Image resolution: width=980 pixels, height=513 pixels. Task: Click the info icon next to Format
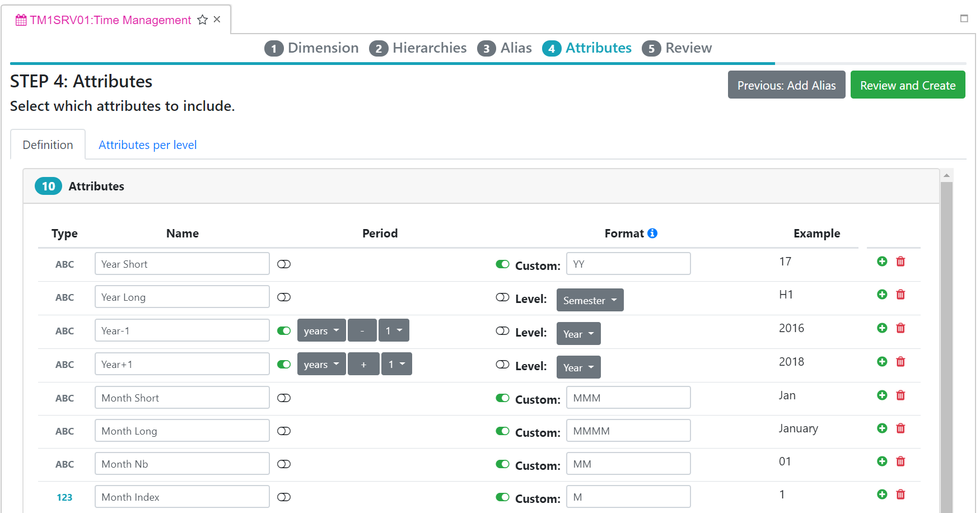tap(652, 233)
